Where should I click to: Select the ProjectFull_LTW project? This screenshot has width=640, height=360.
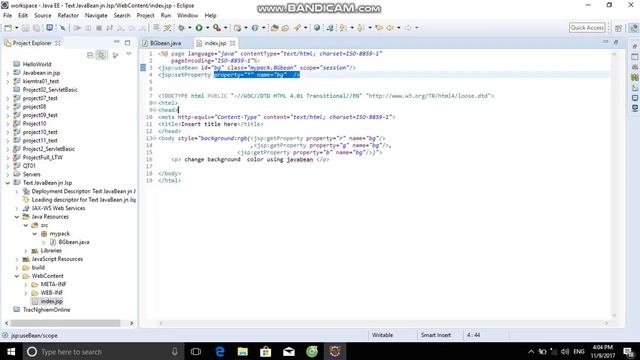coord(43,158)
